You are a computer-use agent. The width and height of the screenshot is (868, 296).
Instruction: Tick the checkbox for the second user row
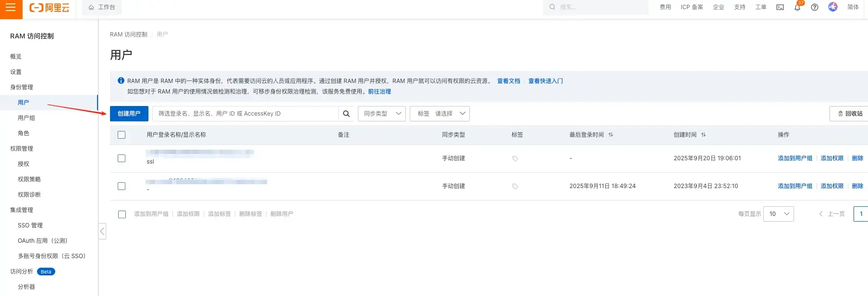tap(122, 186)
